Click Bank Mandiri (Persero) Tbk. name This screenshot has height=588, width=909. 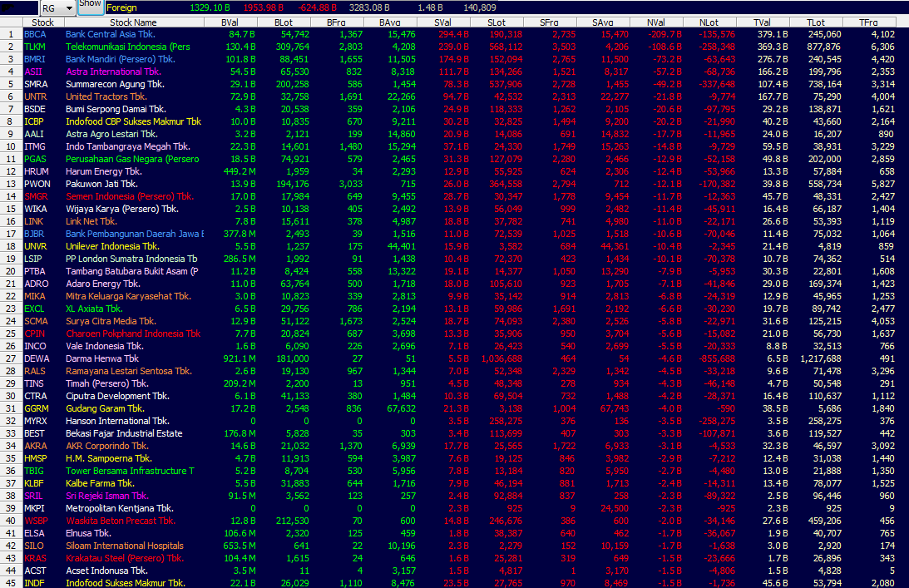(x=121, y=59)
